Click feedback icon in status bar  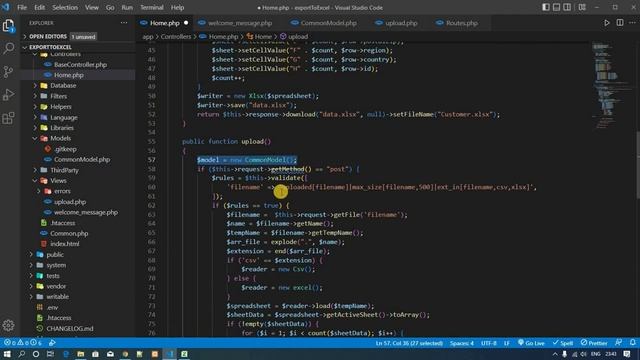[619, 343]
